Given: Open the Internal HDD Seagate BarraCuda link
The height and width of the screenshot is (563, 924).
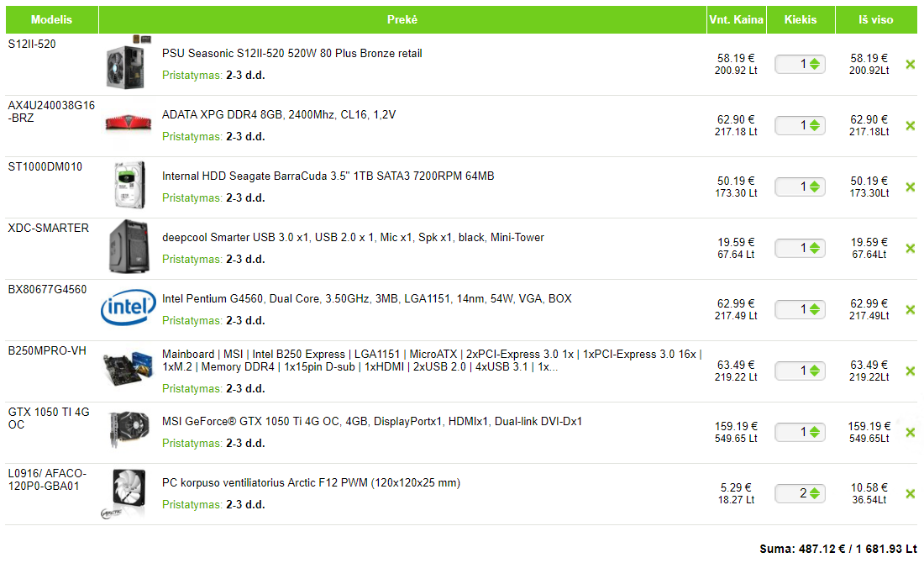Looking at the screenshot, I should tap(328, 176).
